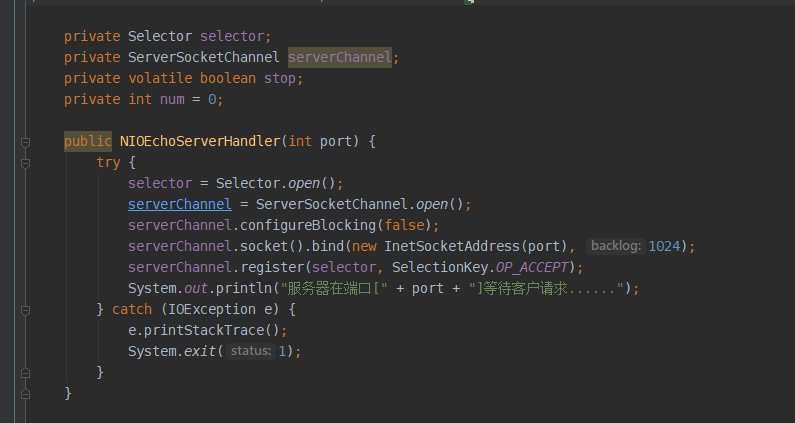Click OP_ACCEPT constant in register call
Image resolution: width=795 pixels, height=423 pixels.
[x=536, y=267]
